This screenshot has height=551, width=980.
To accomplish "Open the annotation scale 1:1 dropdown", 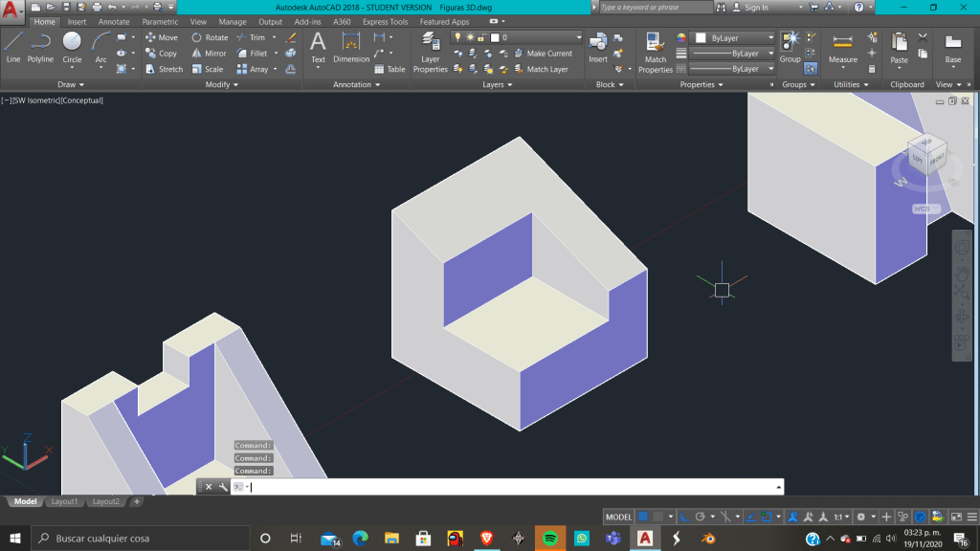I will (840, 517).
